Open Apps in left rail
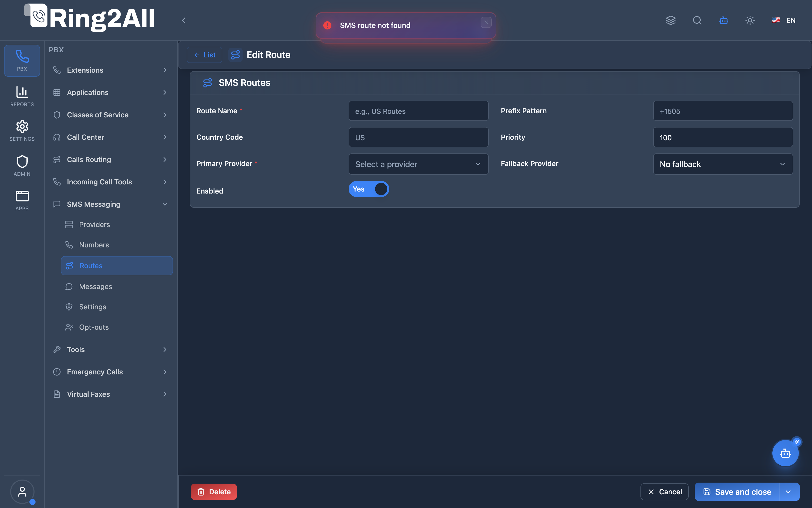Screen dimensions: 812x508 tap(22, 201)
